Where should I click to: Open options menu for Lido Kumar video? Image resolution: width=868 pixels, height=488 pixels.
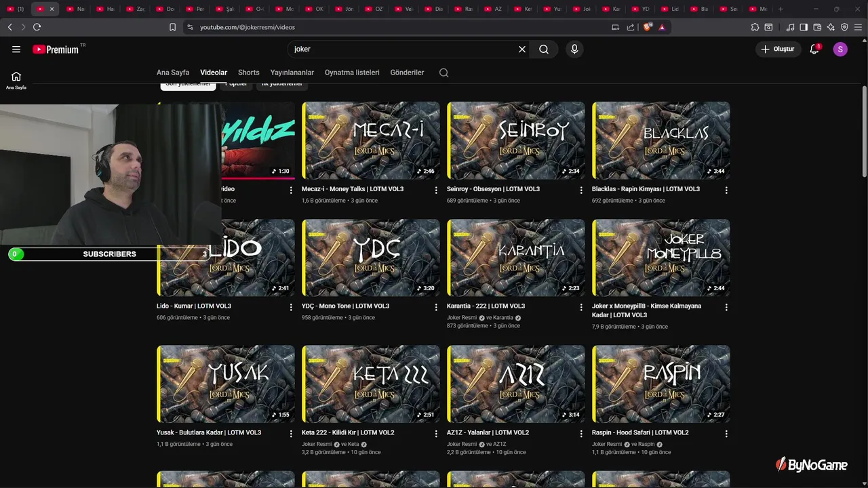291,308
